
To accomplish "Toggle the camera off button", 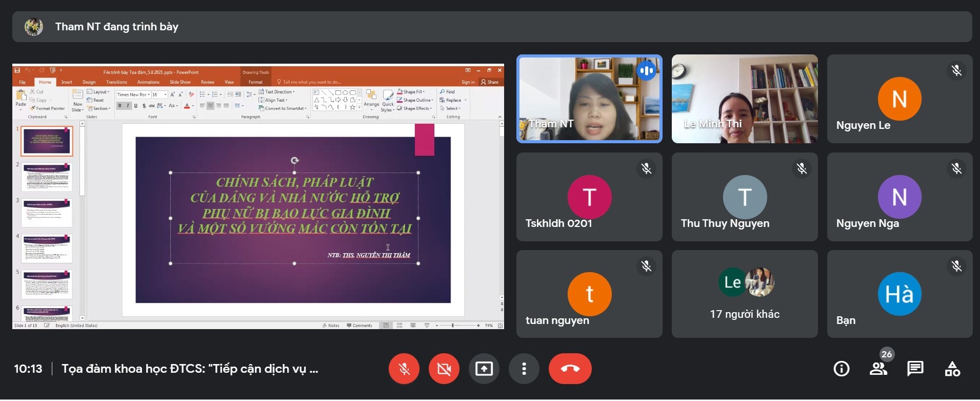I will point(444,369).
